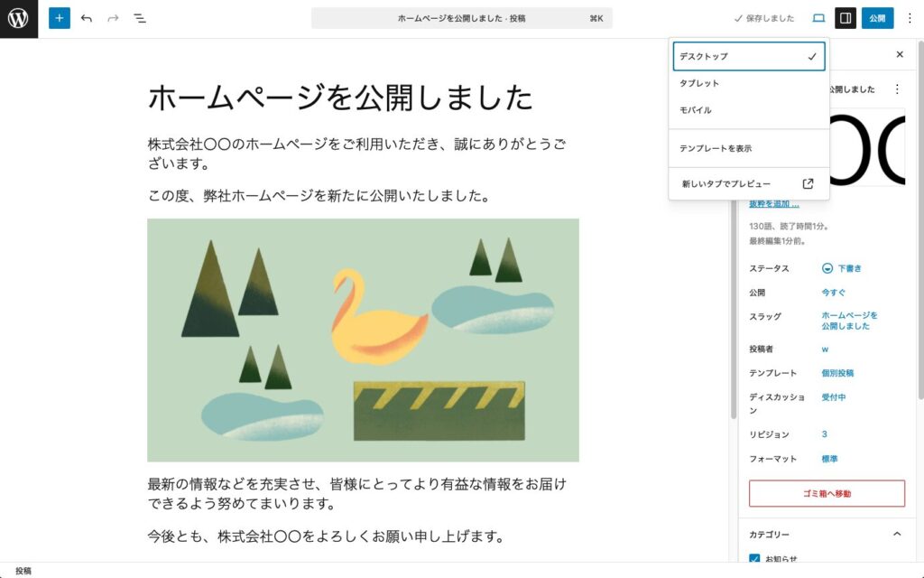Screen dimensions: 924x578
Task: Open the post actions three-dot menu in sidebar
Action: point(899,89)
